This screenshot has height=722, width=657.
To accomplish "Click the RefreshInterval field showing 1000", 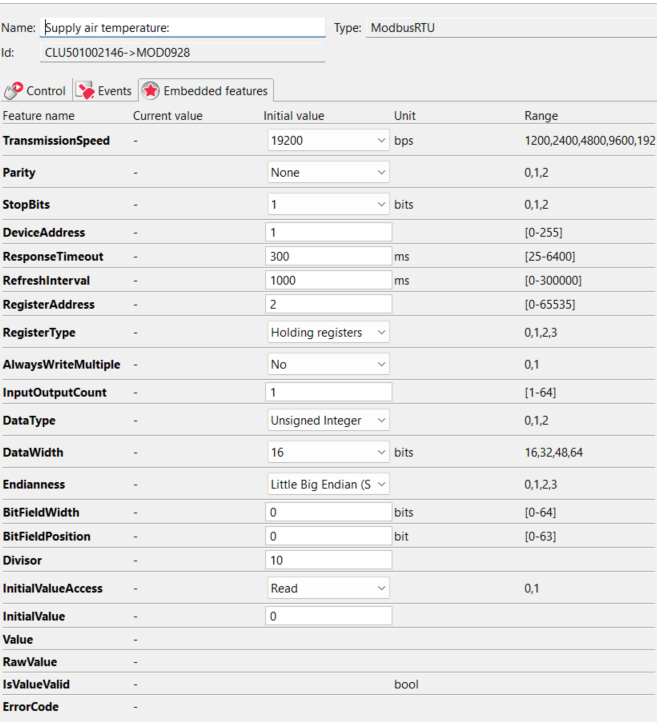I will [x=329, y=280].
